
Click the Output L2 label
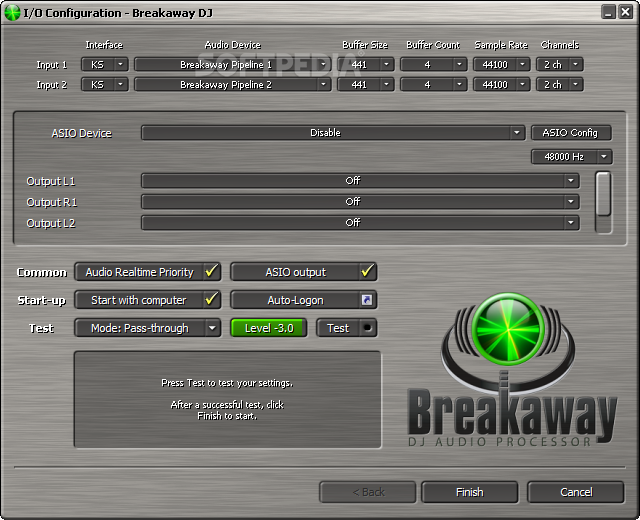point(51,223)
